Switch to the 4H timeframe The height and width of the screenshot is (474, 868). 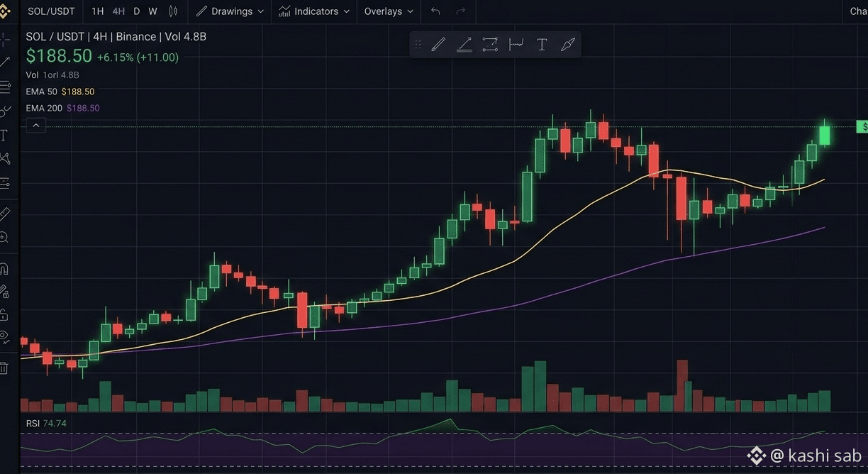[118, 11]
